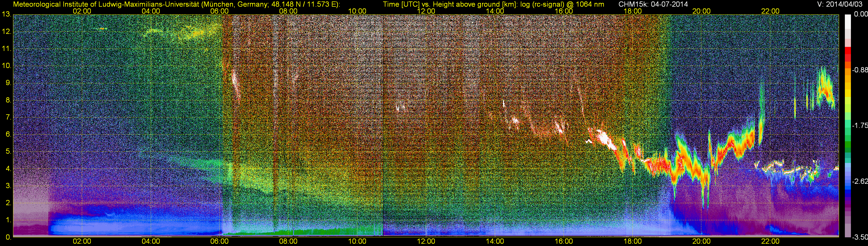
Task: Click '20:00' on the lower time axis
Action: click(701, 241)
